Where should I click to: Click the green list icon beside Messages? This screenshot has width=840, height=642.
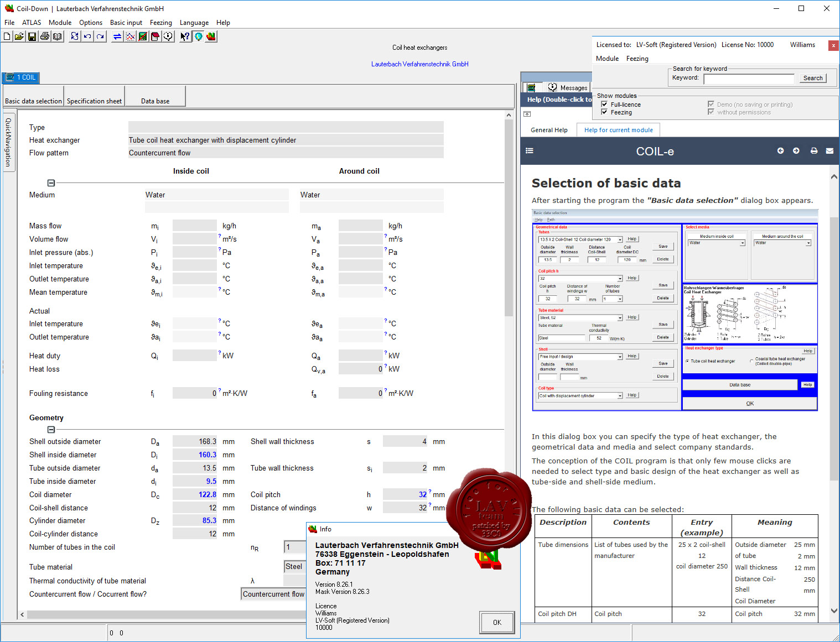[x=531, y=87]
